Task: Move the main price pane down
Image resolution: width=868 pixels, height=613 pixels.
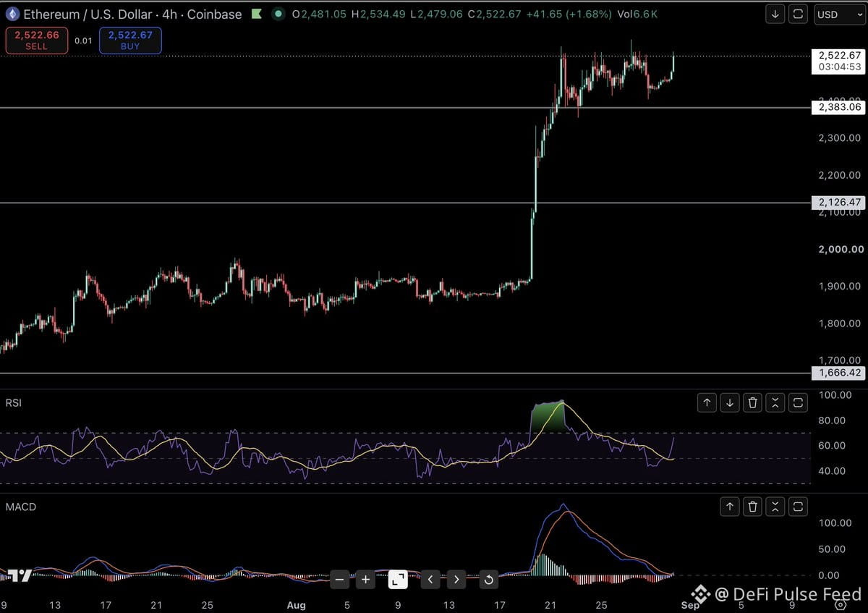Action: (x=775, y=14)
